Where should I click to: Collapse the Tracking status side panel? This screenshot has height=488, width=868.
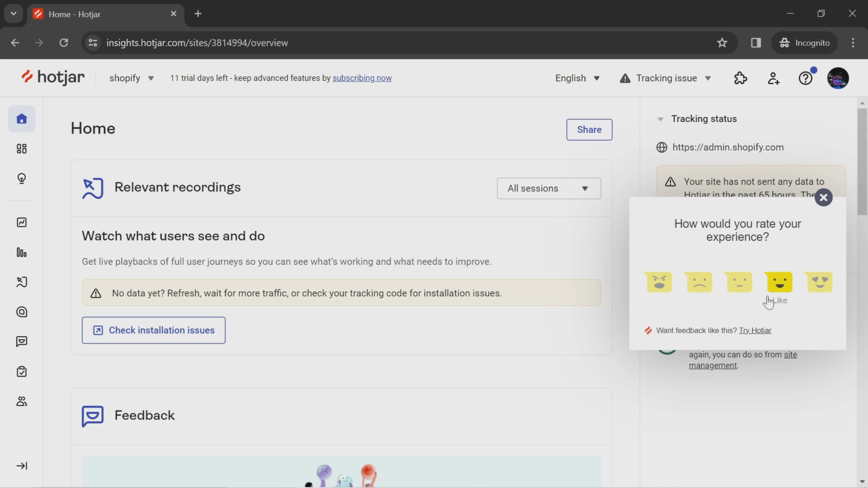tap(660, 119)
